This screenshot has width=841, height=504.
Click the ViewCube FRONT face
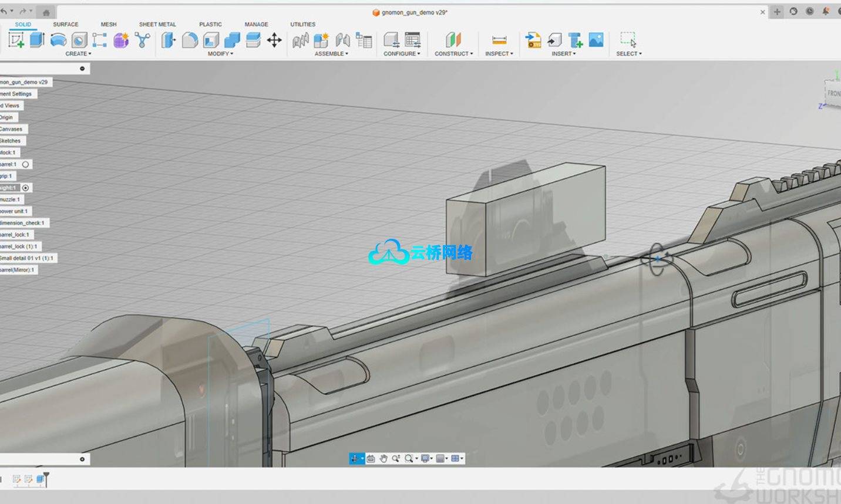pyautogui.click(x=834, y=93)
